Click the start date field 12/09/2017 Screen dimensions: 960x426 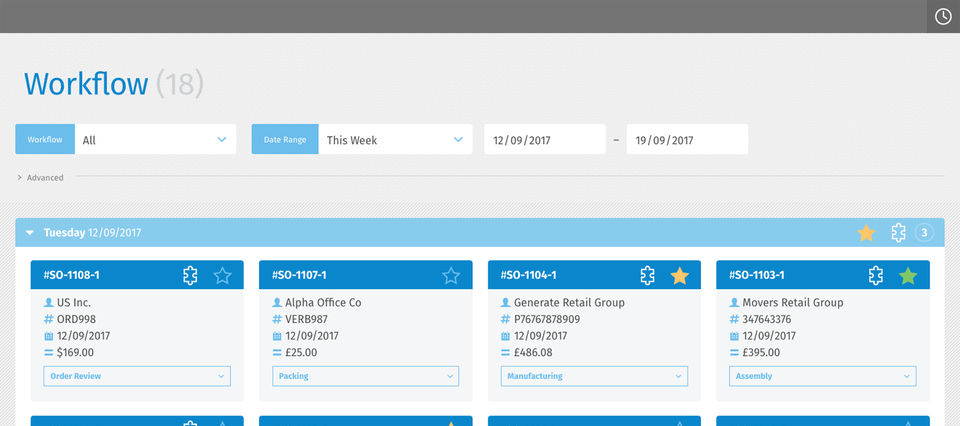coord(545,140)
